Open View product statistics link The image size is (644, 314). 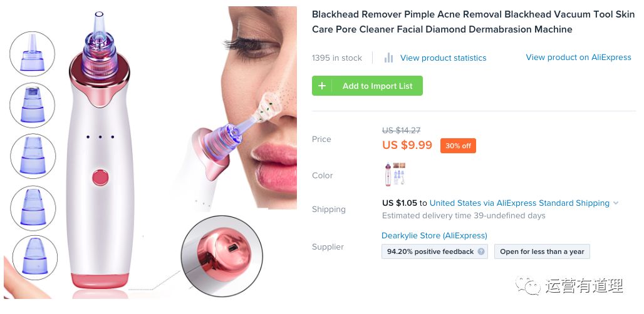(443, 58)
